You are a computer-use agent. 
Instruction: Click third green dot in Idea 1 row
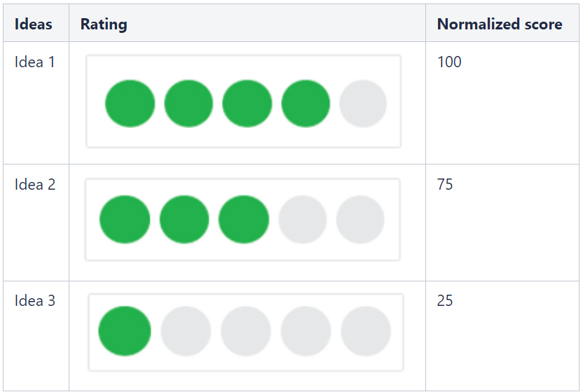click(x=247, y=104)
